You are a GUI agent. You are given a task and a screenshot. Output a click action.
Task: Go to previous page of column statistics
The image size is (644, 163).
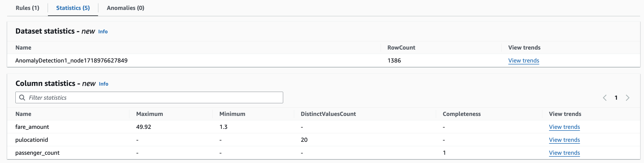(x=605, y=98)
